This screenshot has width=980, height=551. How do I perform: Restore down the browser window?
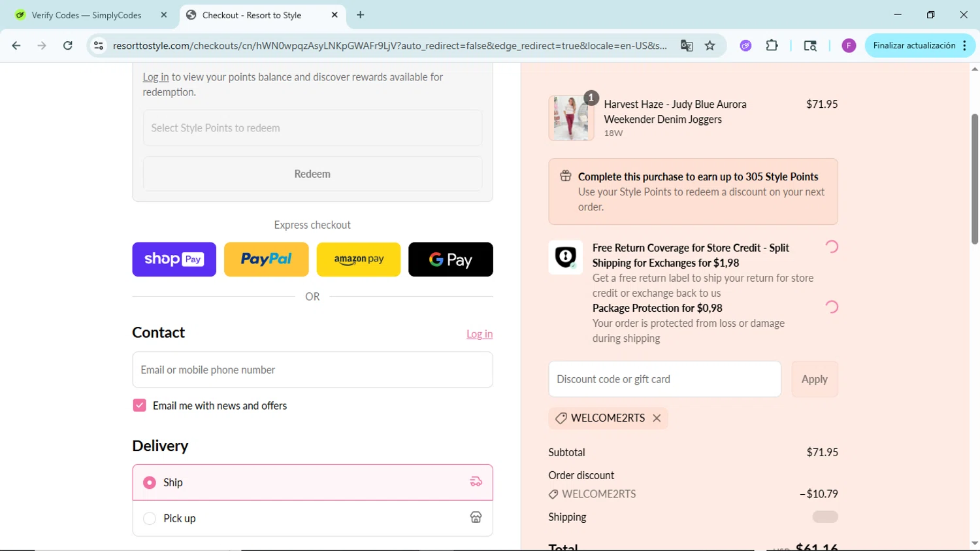pos(930,14)
